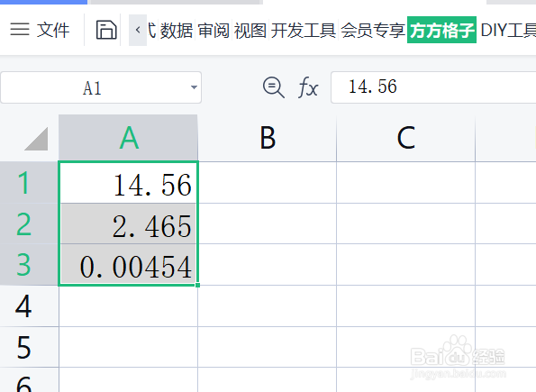This screenshot has width=536, height=392.
Task: Select empty cell B1
Action: 268,183
